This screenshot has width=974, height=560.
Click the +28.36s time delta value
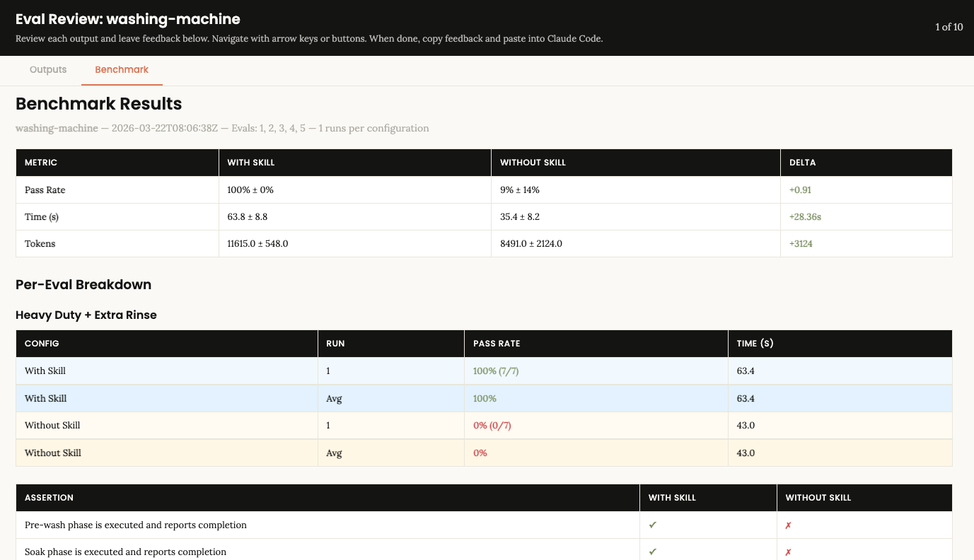tap(805, 217)
